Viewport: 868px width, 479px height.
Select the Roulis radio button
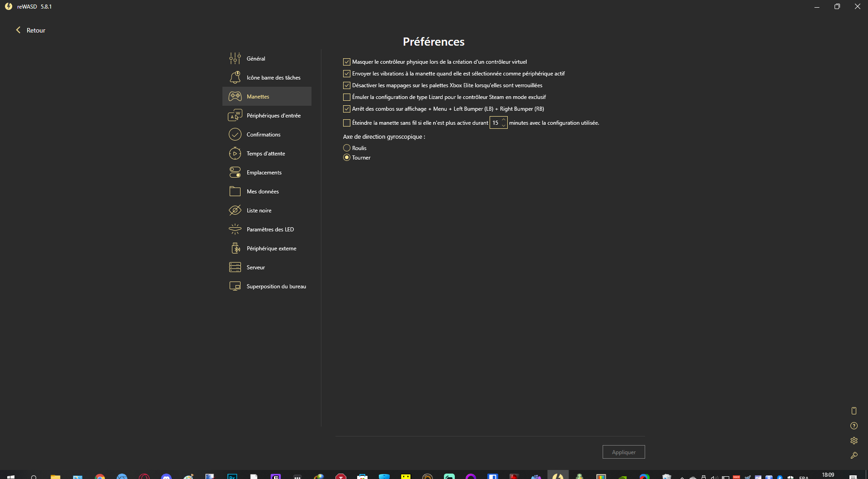coord(347,148)
